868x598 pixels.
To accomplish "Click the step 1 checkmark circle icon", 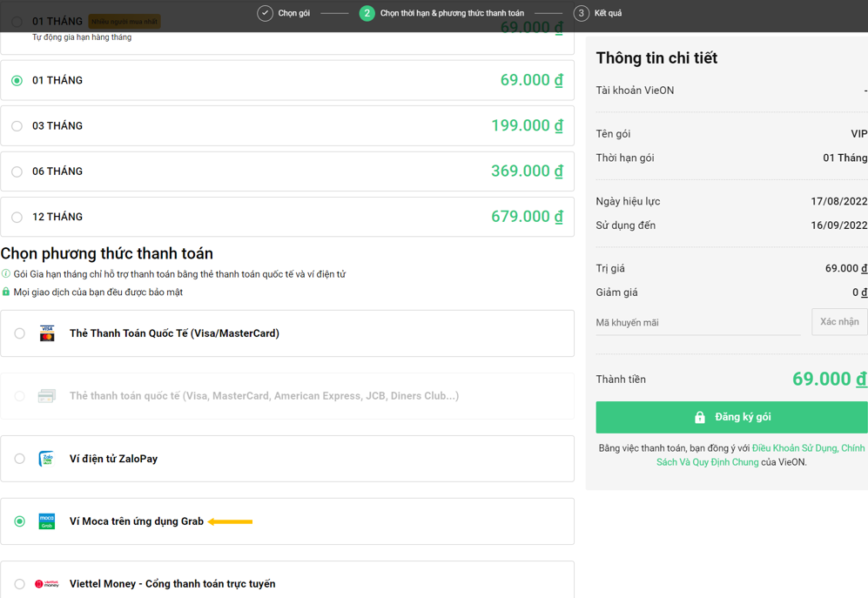I will click(x=266, y=13).
